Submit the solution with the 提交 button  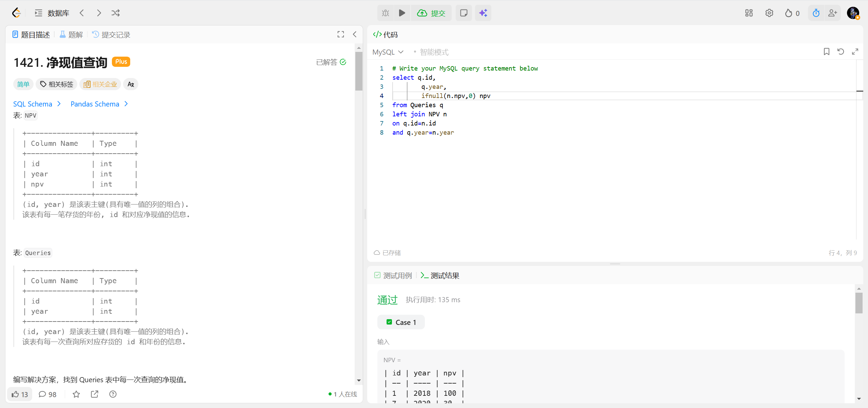(431, 13)
